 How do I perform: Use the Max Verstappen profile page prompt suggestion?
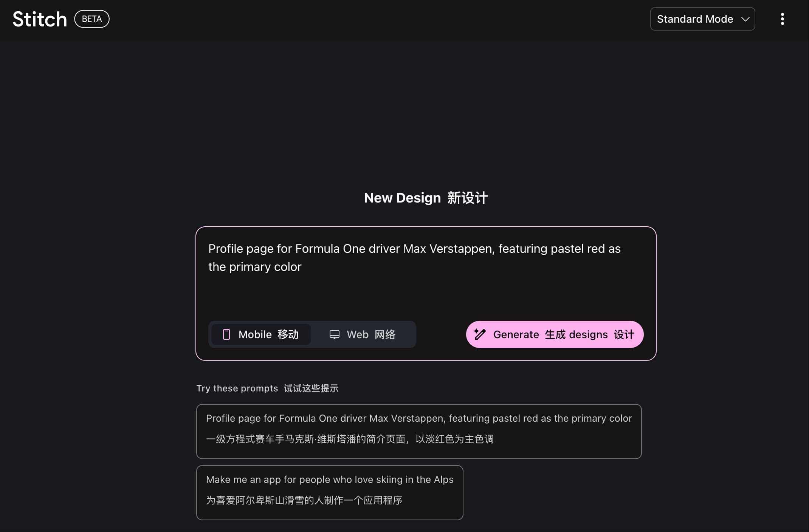(x=418, y=419)
